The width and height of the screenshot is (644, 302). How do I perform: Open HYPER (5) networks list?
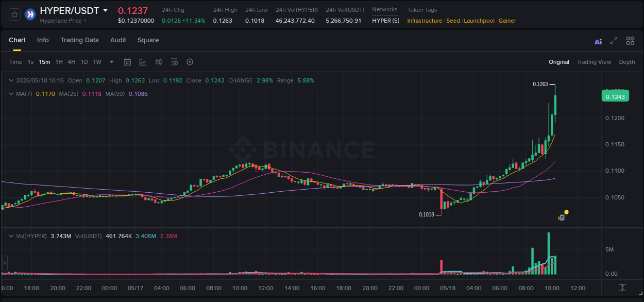pyautogui.click(x=385, y=21)
